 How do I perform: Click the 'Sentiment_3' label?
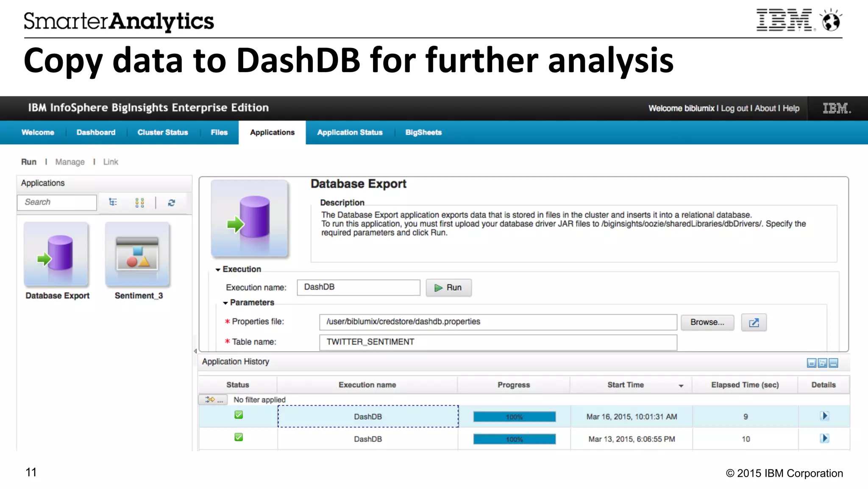(x=139, y=296)
